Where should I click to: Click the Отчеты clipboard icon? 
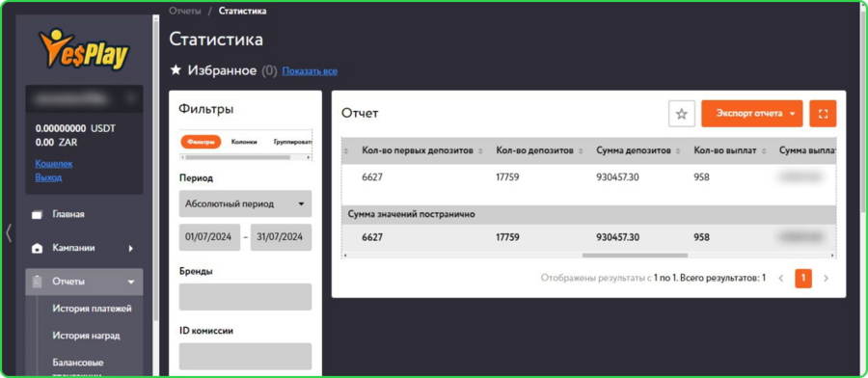pyautogui.click(x=37, y=282)
